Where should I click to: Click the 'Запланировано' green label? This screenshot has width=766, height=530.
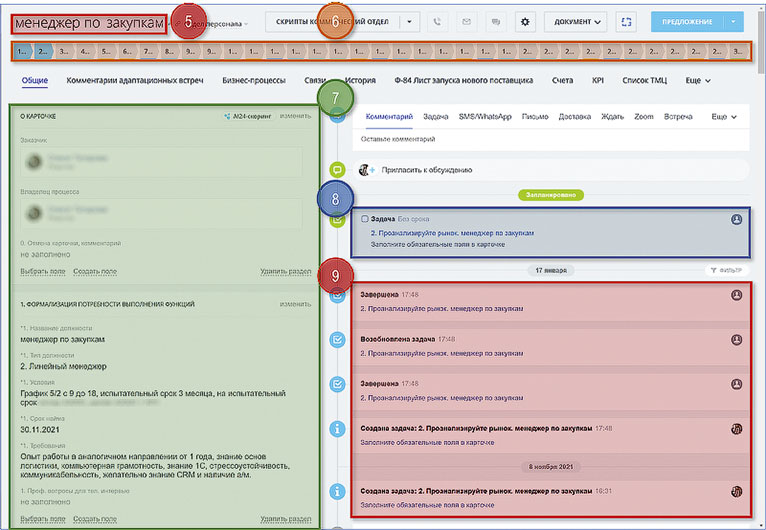[551, 195]
